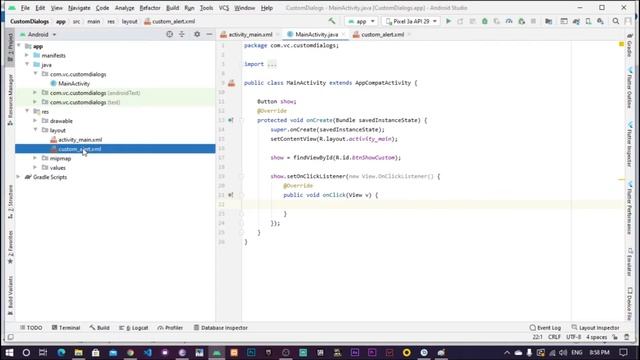This screenshot has height=360, width=640.
Task: Open the Event Log
Action: click(x=545, y=328)
